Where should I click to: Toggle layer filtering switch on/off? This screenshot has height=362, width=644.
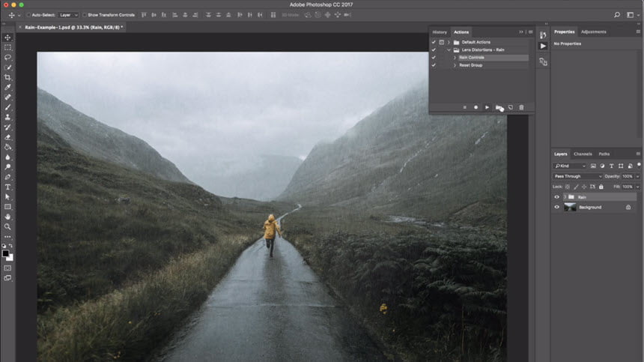point(639,165)
